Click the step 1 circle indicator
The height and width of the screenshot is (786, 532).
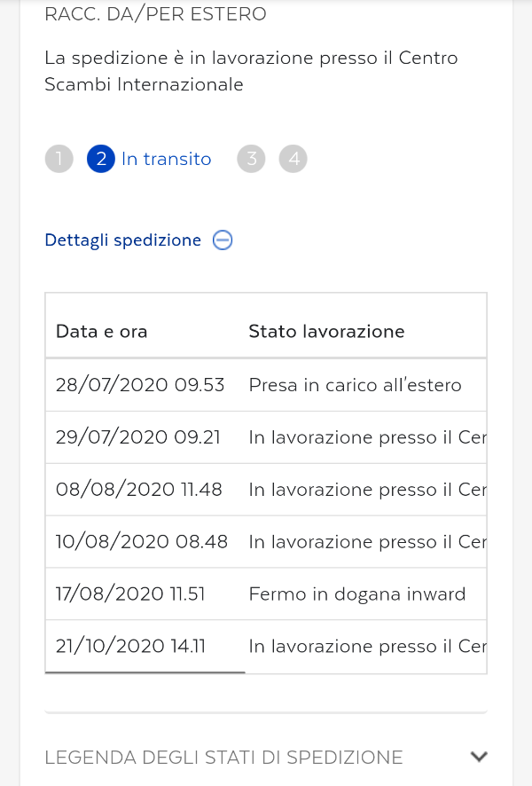pyautogui.click(x=59, y=159)
